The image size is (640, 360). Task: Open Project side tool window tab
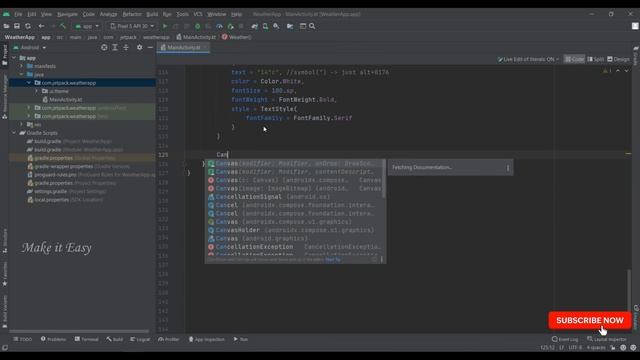tap(4, 55)
